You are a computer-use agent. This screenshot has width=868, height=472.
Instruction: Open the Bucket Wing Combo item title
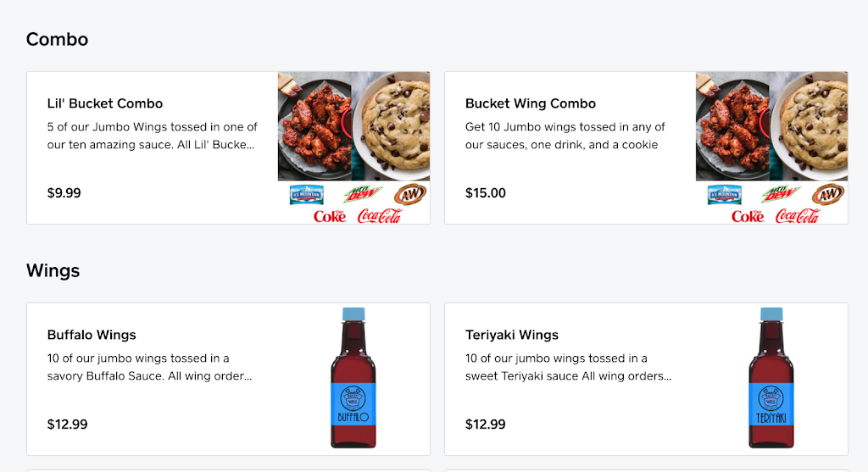click(x=531, y=103)
